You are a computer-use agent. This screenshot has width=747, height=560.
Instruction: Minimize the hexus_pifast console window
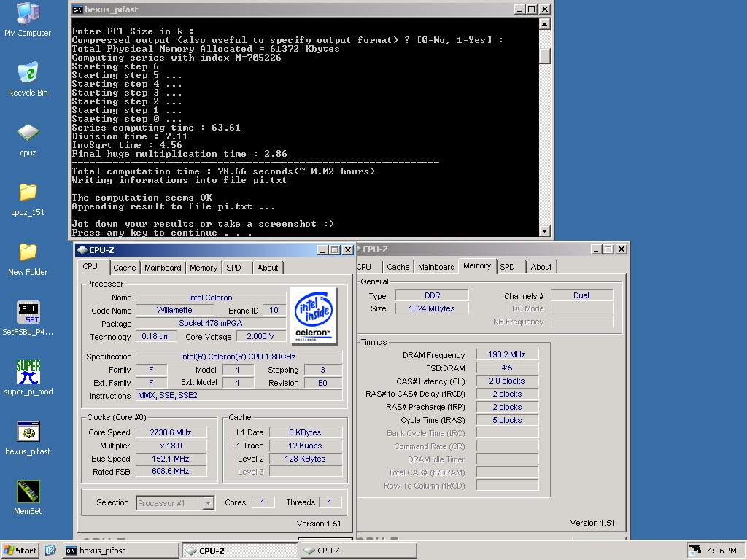point(519,9)
